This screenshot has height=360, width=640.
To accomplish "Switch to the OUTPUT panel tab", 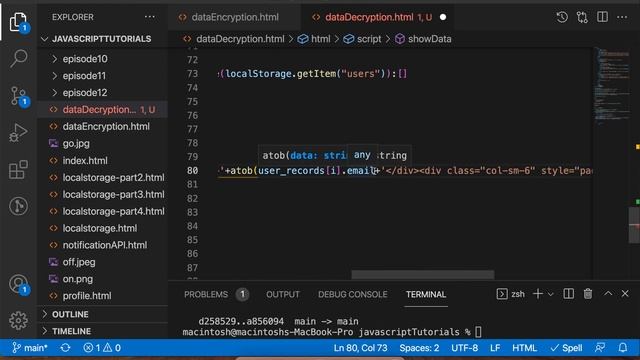I will point(283,294).
